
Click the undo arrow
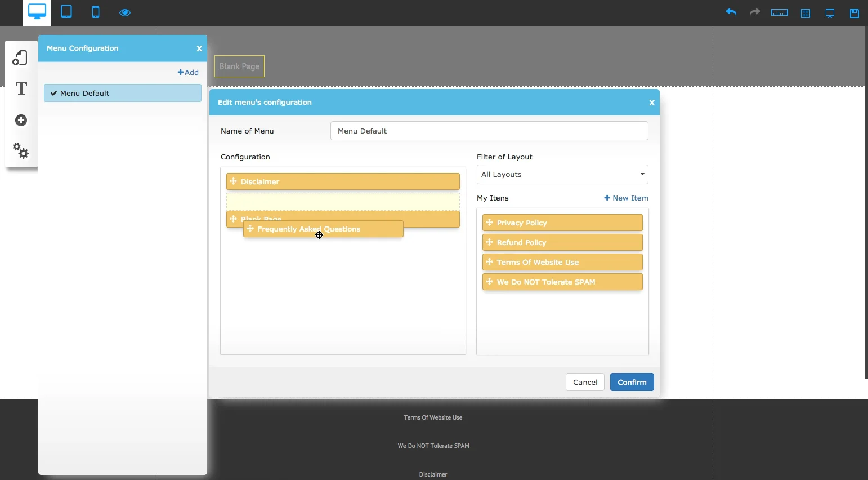[x=731, y=12]
